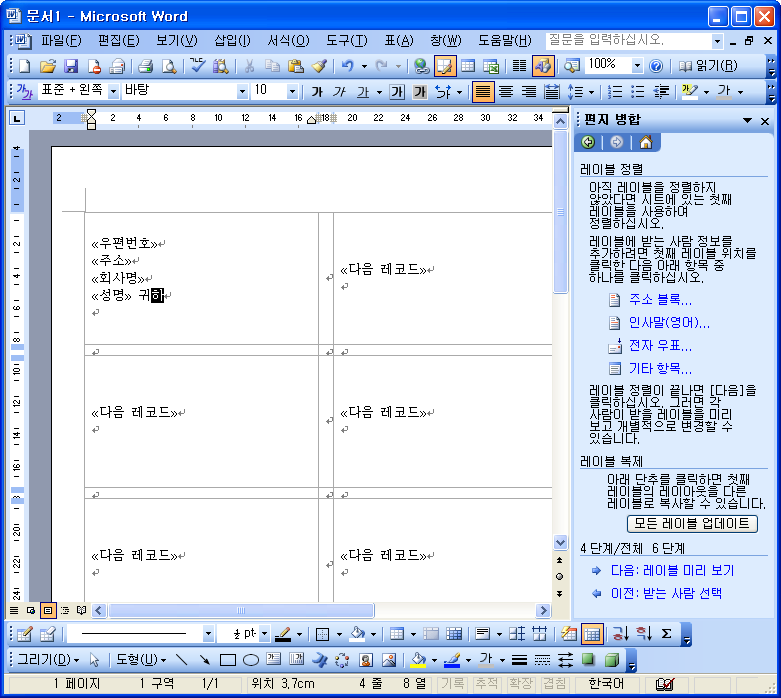Click 모든 레이블 업데이트 button
The width and height of the screenshot is (781, 698).
[692, 524]
